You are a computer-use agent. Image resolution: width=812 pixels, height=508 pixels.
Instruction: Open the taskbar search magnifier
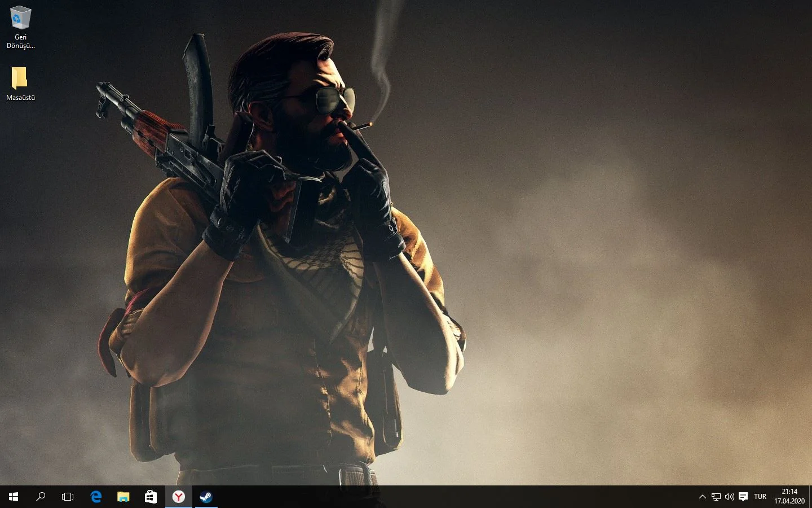pos(41,497)
